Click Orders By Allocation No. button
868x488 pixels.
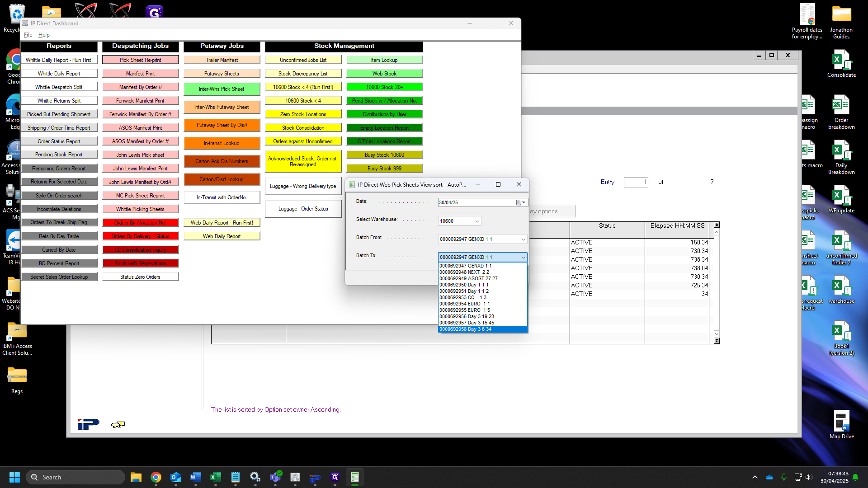pyautogui.click(x=140, y=223)
